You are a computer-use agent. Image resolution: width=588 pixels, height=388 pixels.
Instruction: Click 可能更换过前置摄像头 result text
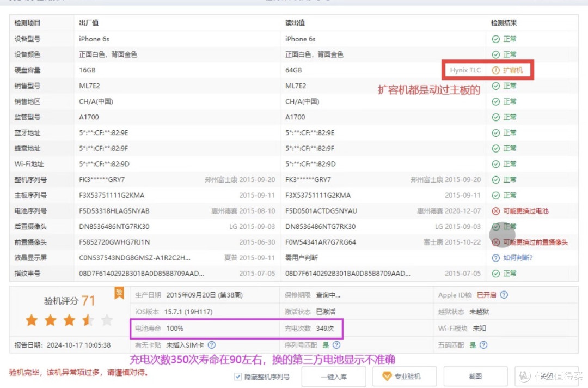tap(536, 242)
